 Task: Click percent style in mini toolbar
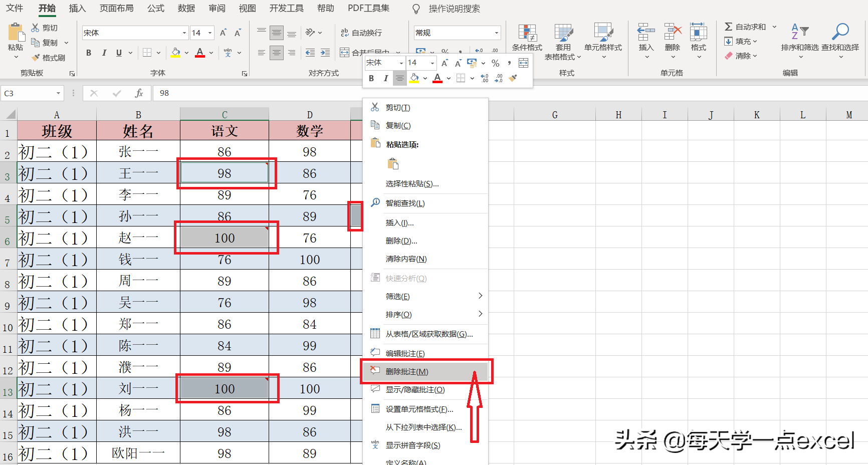[495, 63]
